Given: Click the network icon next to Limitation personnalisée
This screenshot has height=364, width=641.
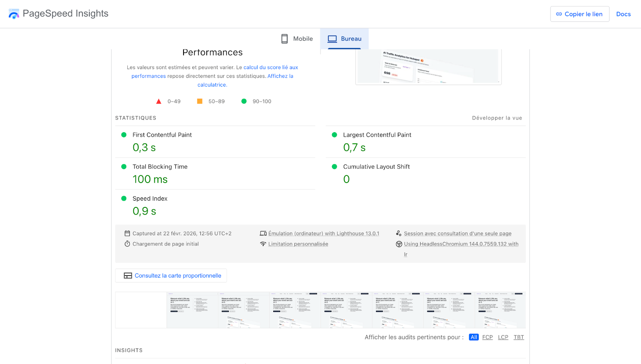Looking at the screenshot, I should click(263, 244).
